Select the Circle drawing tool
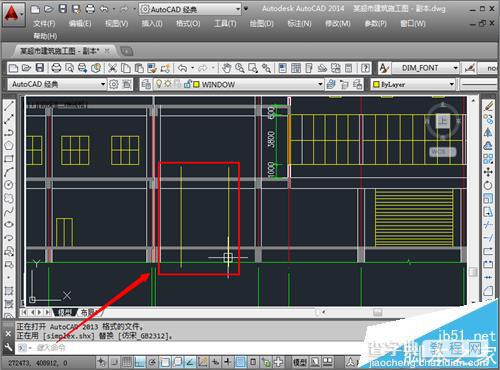The width and height of the screenshot is (500, 370). (9, 185)
